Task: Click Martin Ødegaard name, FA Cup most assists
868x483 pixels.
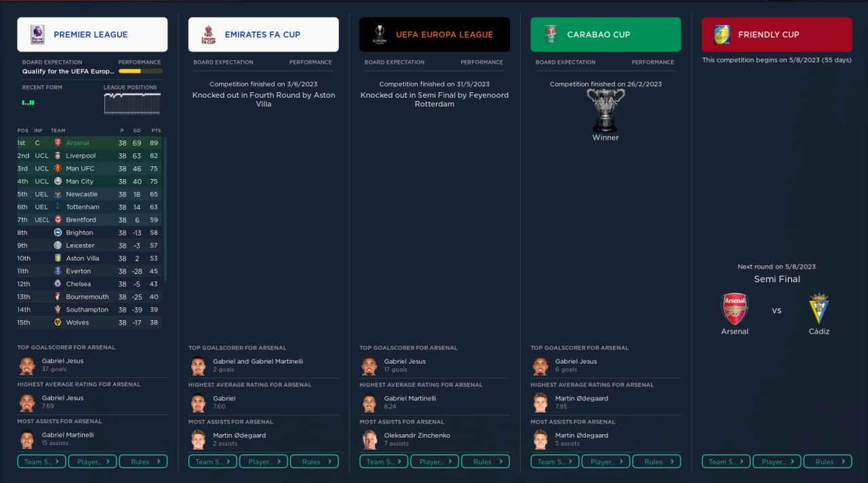Action: (239, 436)
